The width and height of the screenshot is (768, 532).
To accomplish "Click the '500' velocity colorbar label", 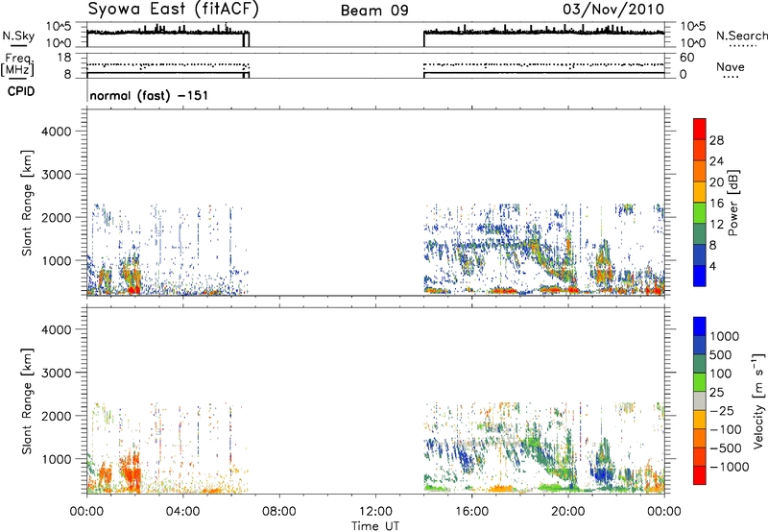I will pyautogui.click(x=721, y=355).
